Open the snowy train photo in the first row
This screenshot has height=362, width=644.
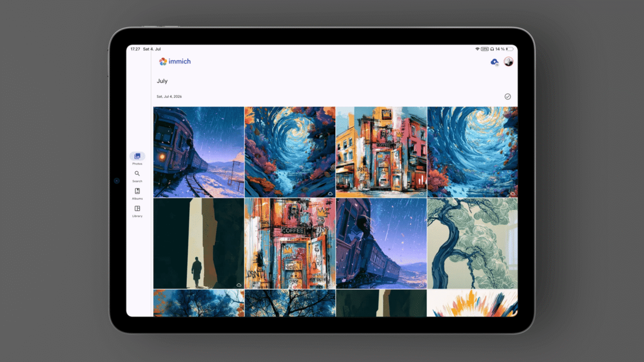199,152
